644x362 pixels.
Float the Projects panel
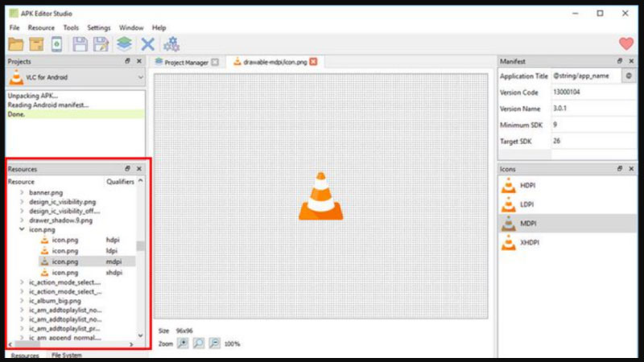pos(127,61)
